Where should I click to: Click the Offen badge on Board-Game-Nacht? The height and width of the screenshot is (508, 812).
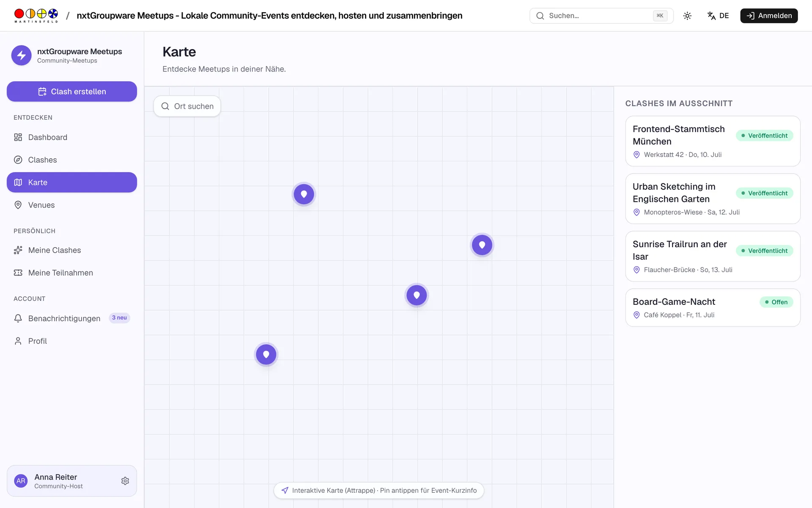coord(776,302)
